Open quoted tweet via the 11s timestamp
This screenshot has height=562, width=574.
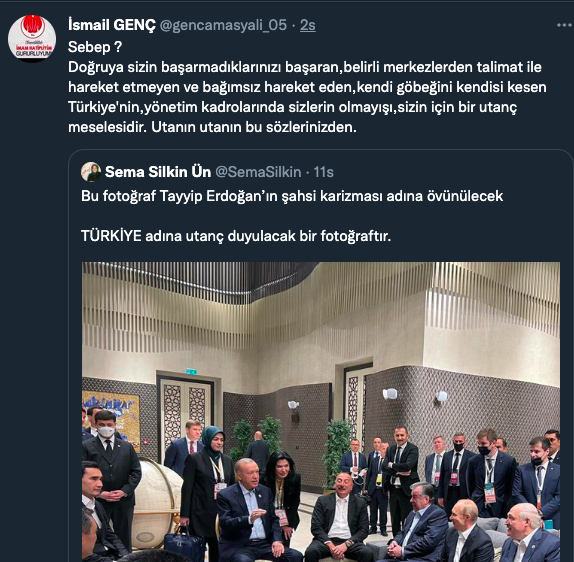[324, 172]
